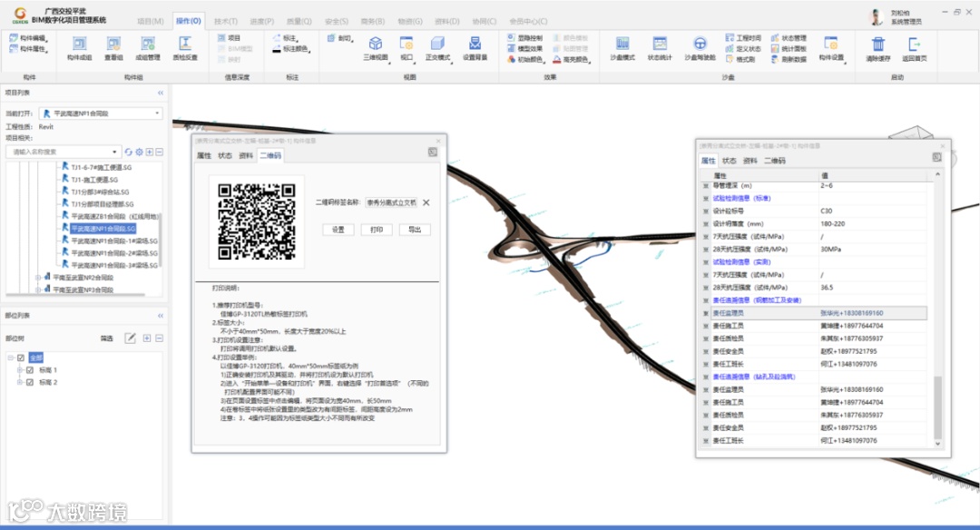Open the 安全(S) ribbon tab
This screenshot has height=530, width=980.
(337, 21)
